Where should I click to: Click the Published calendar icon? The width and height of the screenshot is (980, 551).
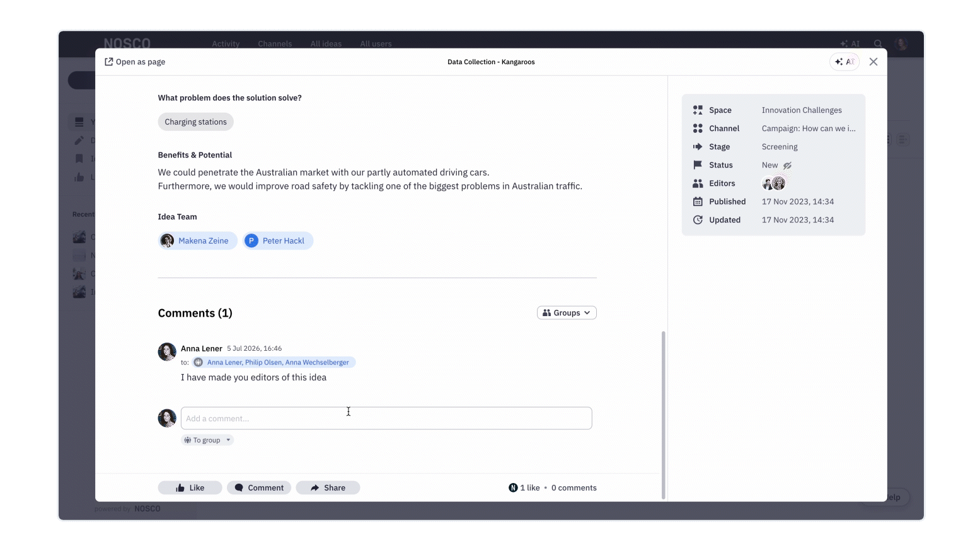click(698, 202)
